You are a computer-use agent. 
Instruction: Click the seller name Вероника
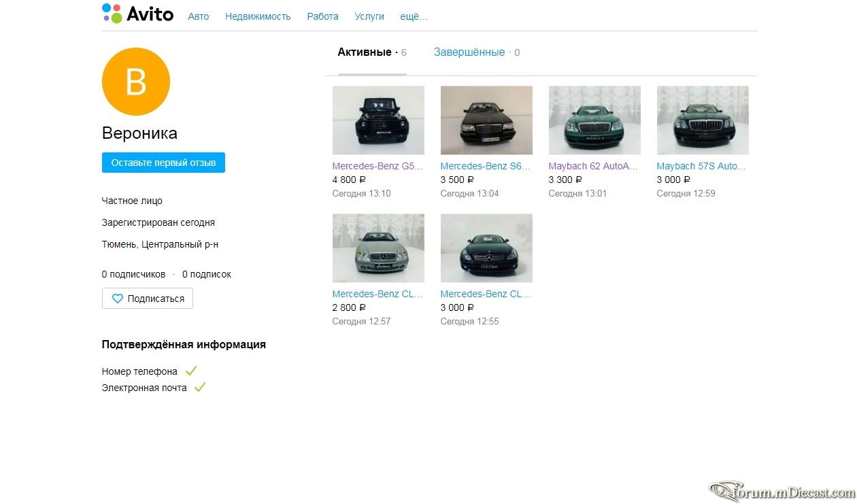[139, 133]
